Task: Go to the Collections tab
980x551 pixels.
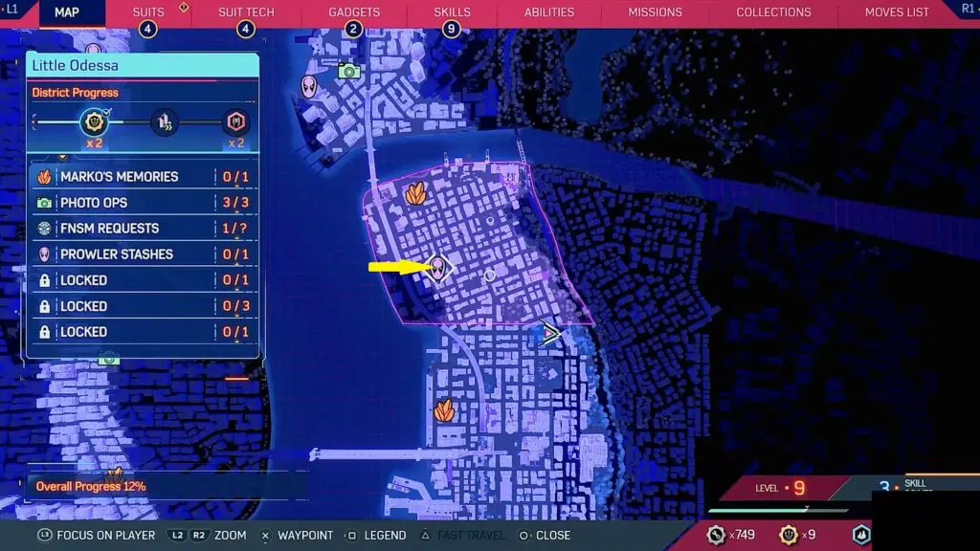Action: click(x=773, y=12)
